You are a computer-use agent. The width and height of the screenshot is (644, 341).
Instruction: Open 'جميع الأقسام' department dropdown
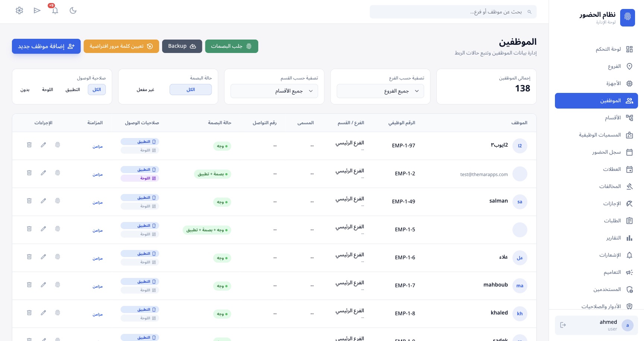coord(274,91)
